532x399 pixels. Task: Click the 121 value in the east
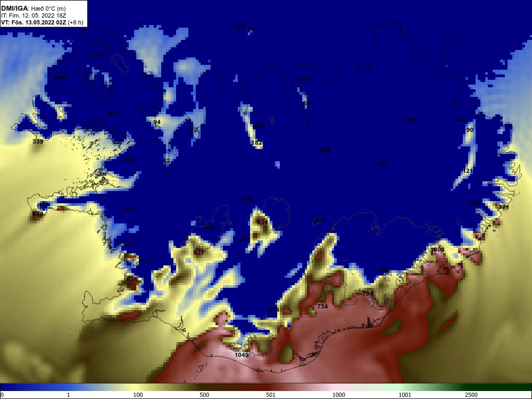pyautogui.click(x=468, y=171)
